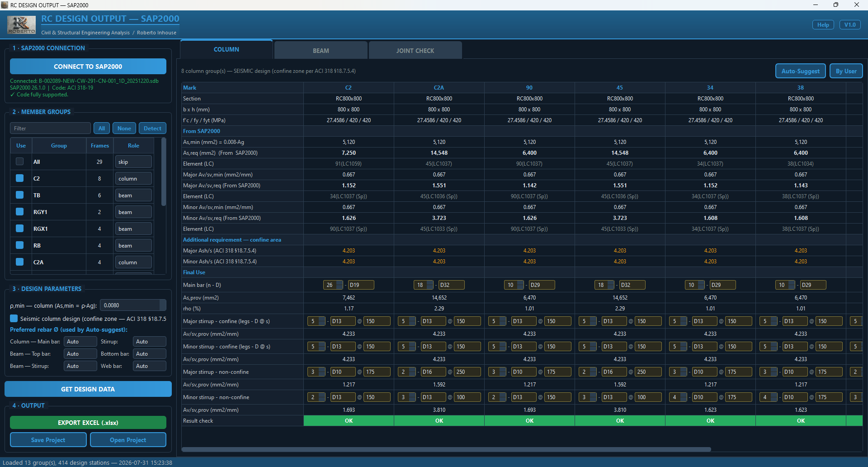Open the Bottom bar preferred rebar dropdown
This screenshot has width=868, height=467.
tap(150, 354)
